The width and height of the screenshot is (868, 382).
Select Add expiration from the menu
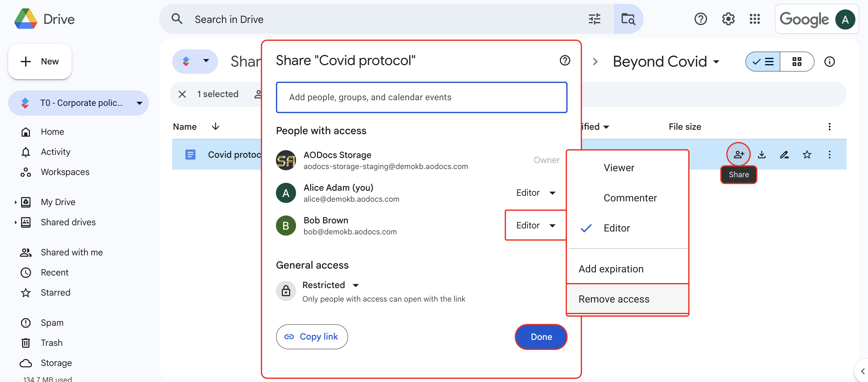click(x=611, y=269)
